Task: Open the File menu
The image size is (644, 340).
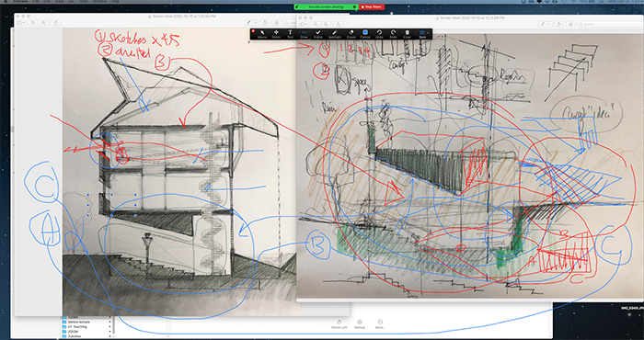Action: point(36,2)
